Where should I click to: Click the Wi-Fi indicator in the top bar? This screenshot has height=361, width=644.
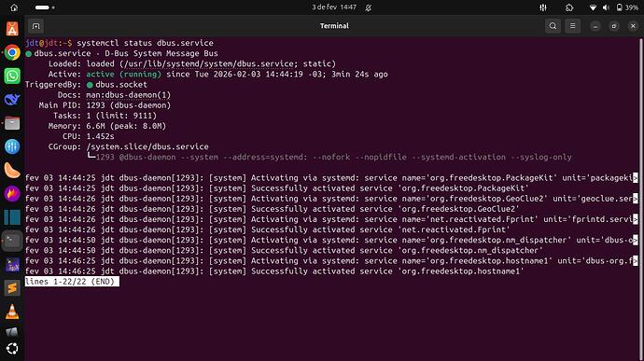pyautogui.click(x=593, y=7)
